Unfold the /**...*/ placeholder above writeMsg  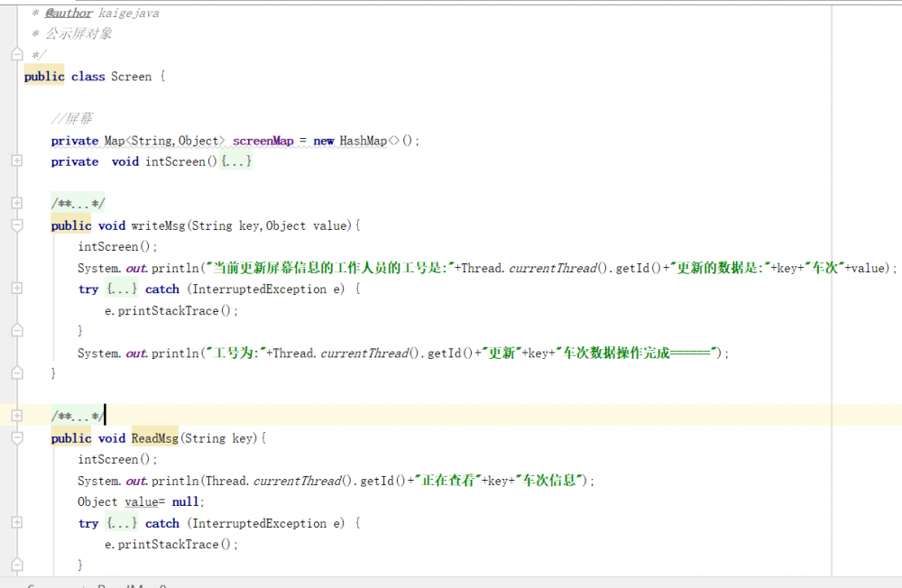[78, 204]
